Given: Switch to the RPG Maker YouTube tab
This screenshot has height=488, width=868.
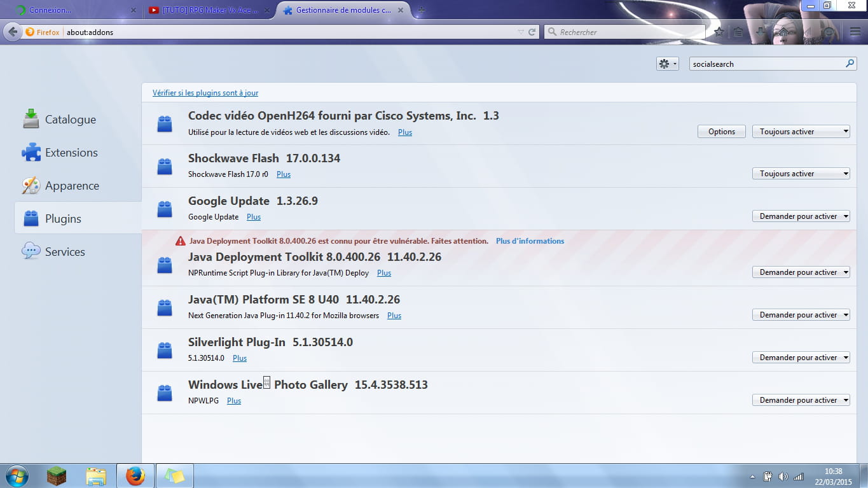Looking at the screenshot, I should point(209,10).
